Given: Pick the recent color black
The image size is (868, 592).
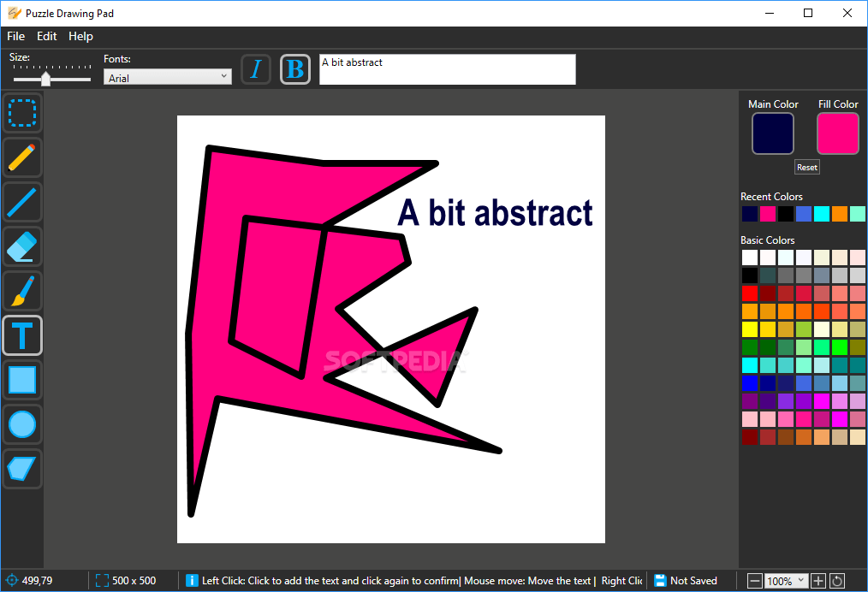Looking at the screenshot, I should pos(786,214).
